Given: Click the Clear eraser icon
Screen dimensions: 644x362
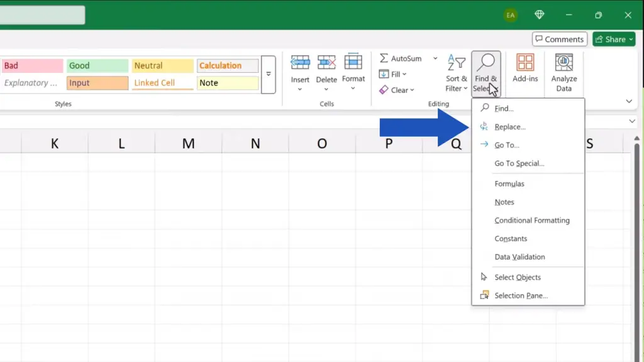Looking at the screenshot, I should click(x=384, y=90).
